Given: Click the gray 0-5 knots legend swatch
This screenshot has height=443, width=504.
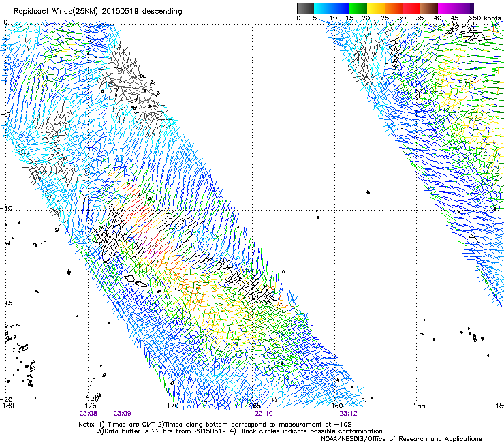Looking at the screenshot, I should pos(305,8).
